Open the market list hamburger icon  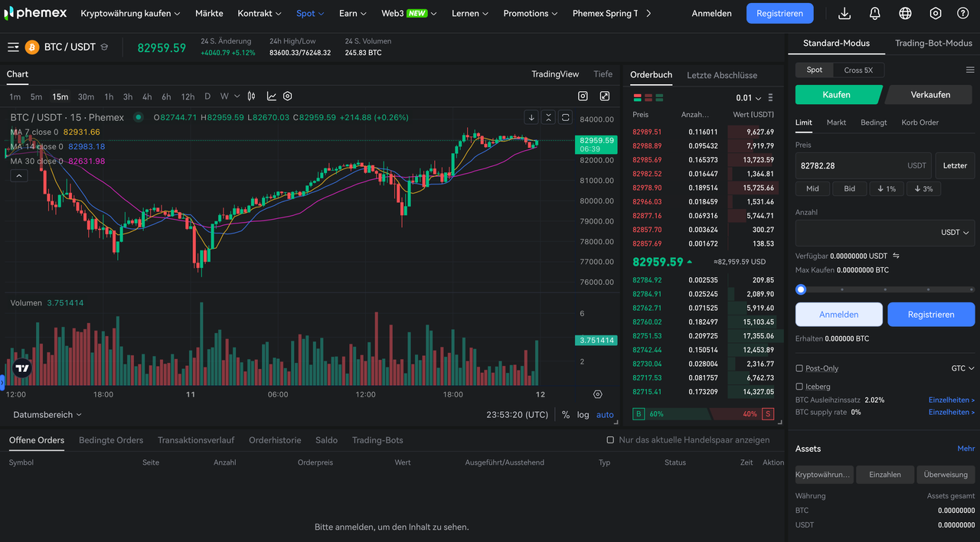(x=13, y=47)
